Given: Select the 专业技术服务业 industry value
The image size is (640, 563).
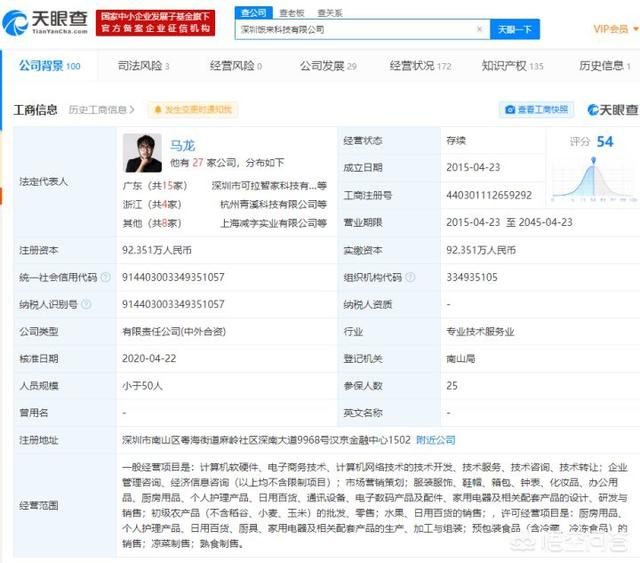Looking at the screenshot, I should [x=480, y=332].
